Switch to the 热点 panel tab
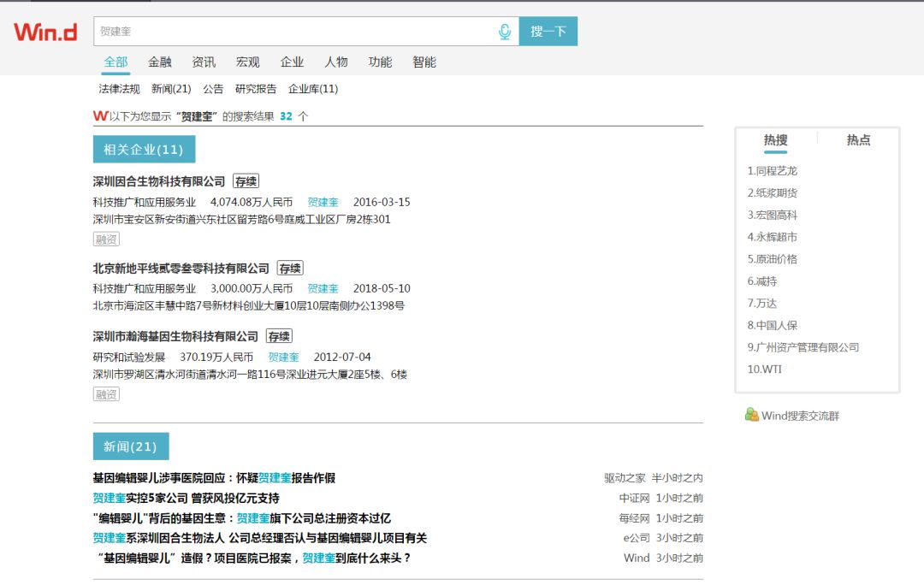The width and height of the screenshot is (924, 585). click(858, 140)
